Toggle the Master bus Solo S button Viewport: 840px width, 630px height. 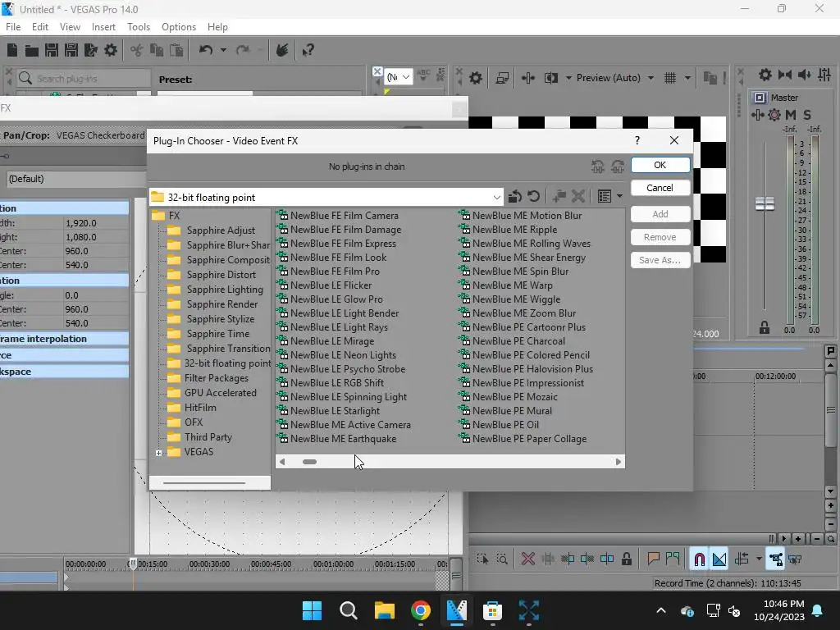[x=807, y=115]
